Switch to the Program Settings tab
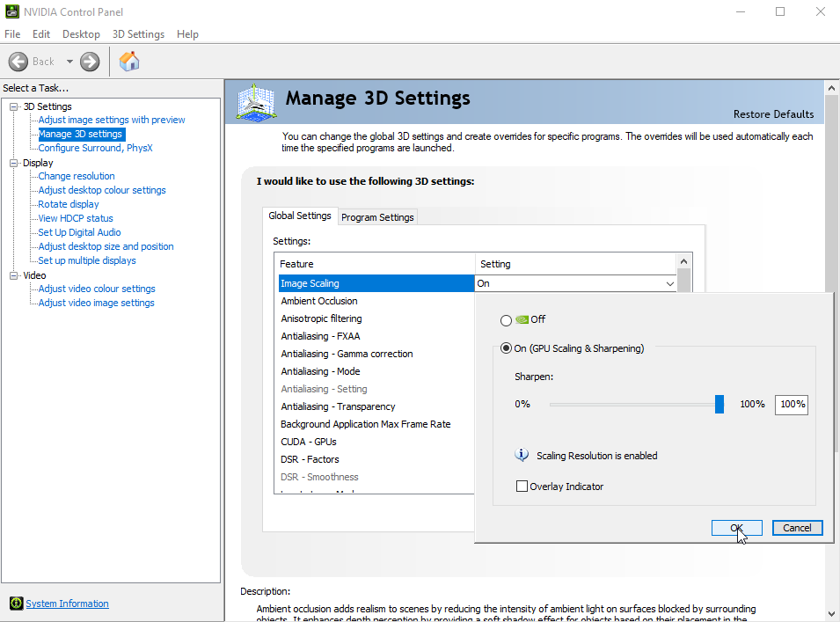 pos(377,217)
